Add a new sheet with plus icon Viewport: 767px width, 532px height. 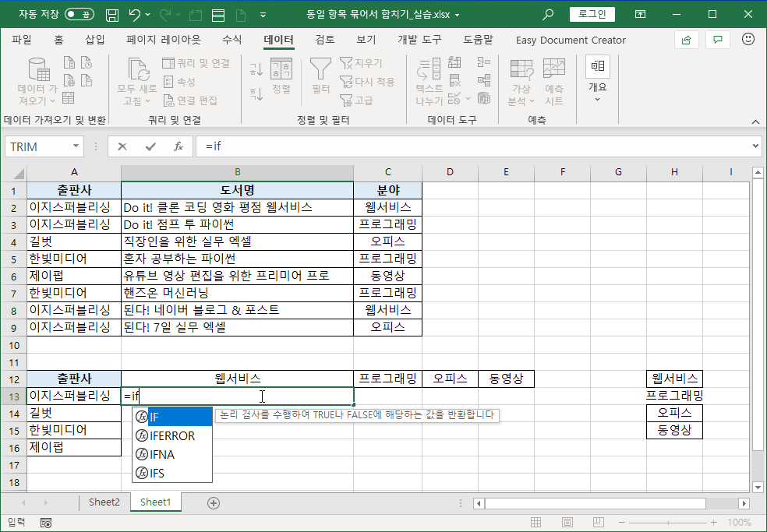point(214,502)
